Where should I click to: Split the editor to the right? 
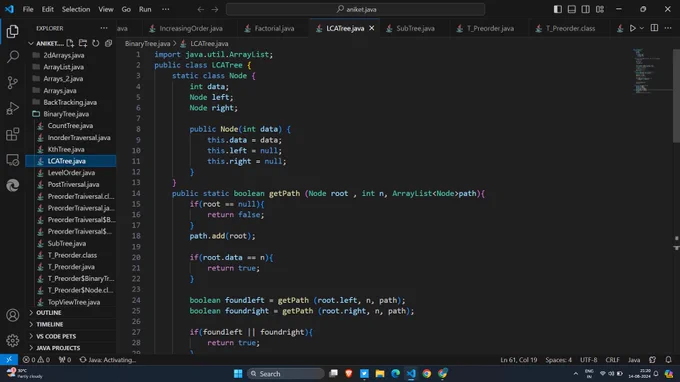tap(654, 28)
